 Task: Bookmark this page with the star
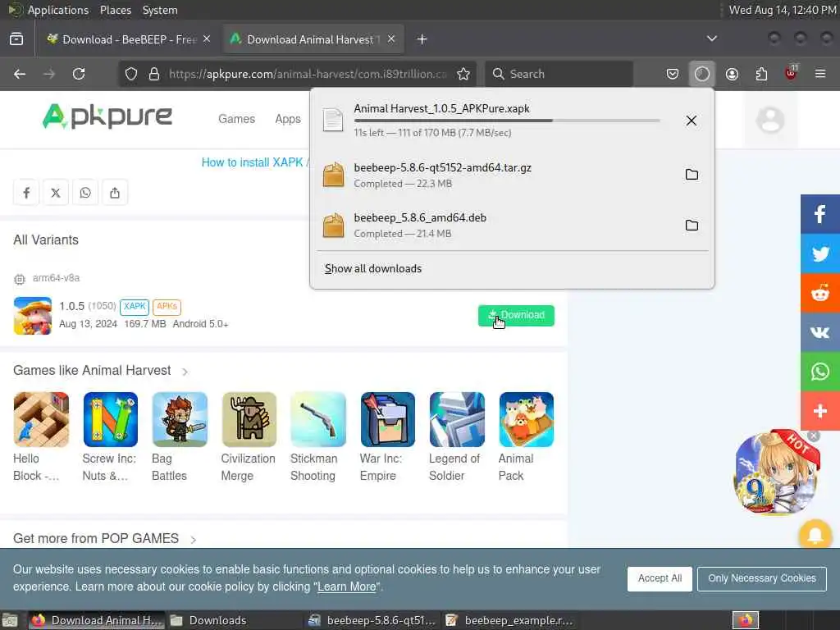pyautogui.click(x=463, y=74)
